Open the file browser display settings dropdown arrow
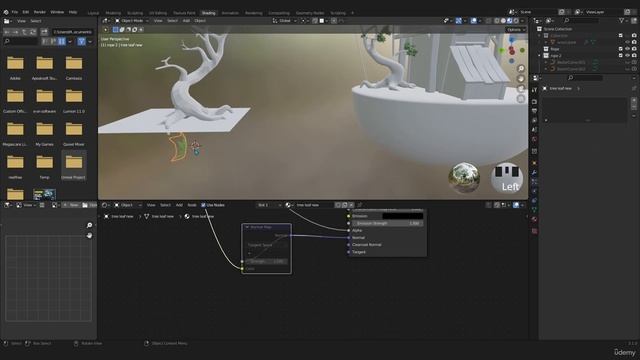640x360 pixels. point(70,41)
